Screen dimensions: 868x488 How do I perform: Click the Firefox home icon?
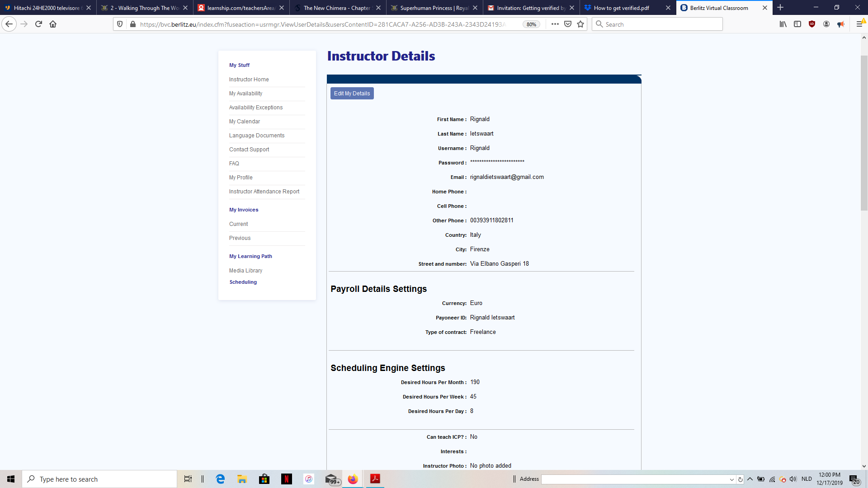click(53, 24)
